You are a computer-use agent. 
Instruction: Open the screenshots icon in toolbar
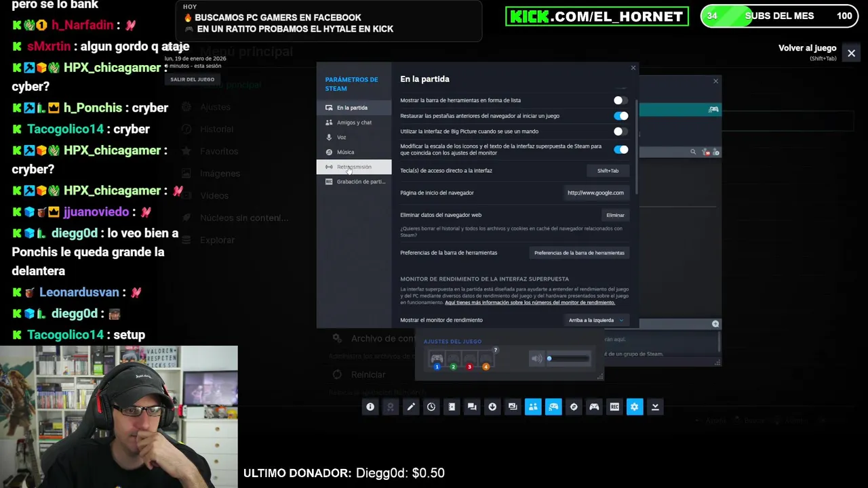point(513,407)
